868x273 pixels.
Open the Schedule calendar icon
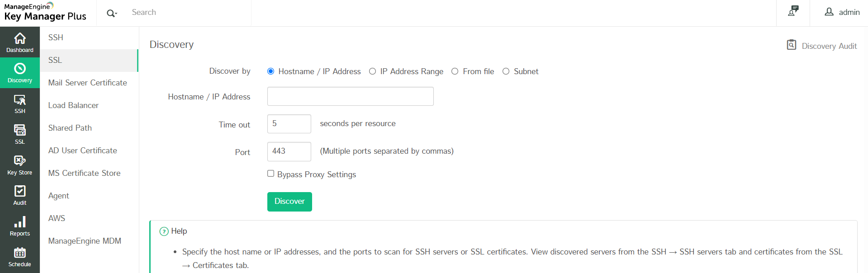click(20, 253)
